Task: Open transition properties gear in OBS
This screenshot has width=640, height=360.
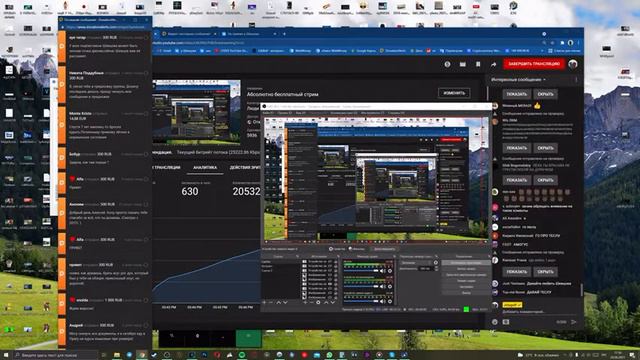Action: coord(436,263)
